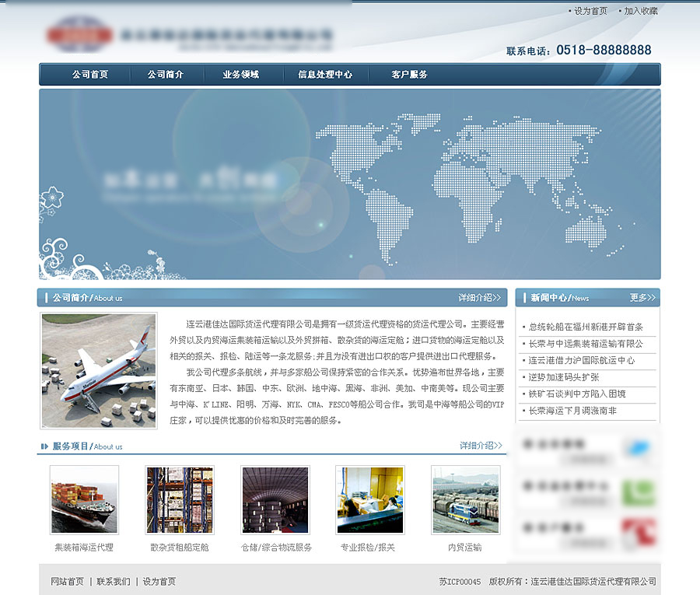Open the 集装箱海运代理 ship thumbnail

[x=84, y=499]
